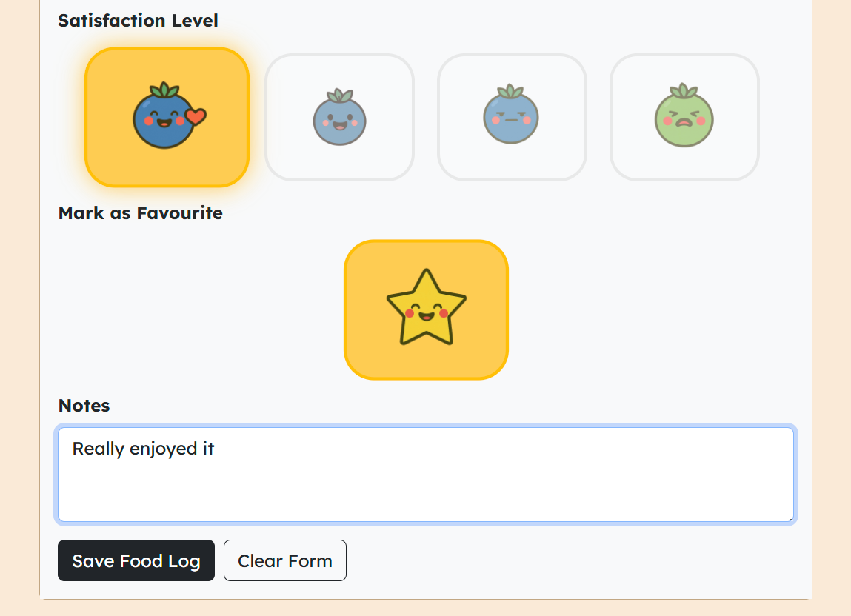Activate the second satisfaction level card

[340, 117]
